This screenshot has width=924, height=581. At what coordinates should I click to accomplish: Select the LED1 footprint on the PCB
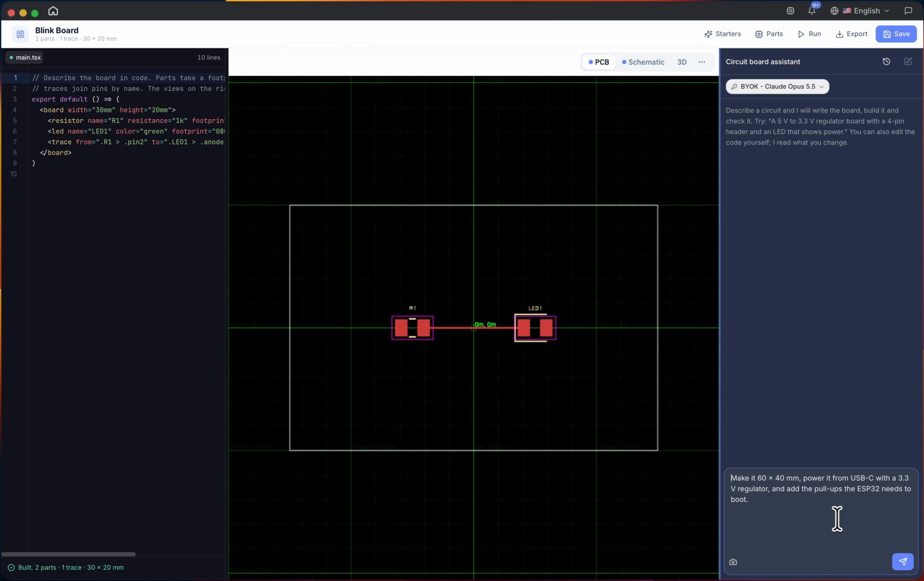click(535, 328)
